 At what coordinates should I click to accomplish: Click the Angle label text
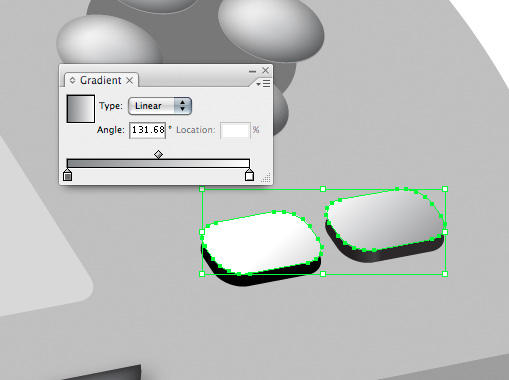111,130
